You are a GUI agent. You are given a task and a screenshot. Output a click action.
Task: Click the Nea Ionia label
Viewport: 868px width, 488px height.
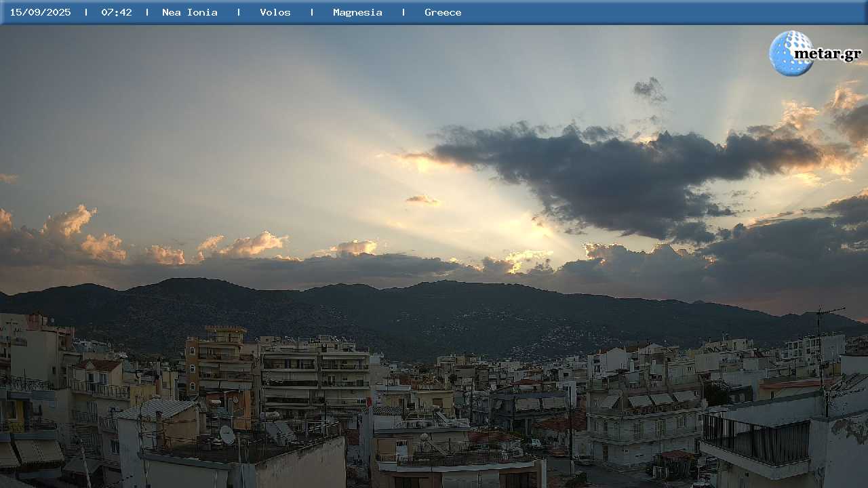tap(190, 12)
